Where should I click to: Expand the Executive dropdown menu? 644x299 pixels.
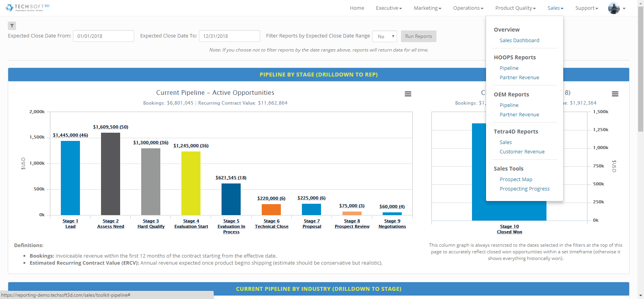389,8
